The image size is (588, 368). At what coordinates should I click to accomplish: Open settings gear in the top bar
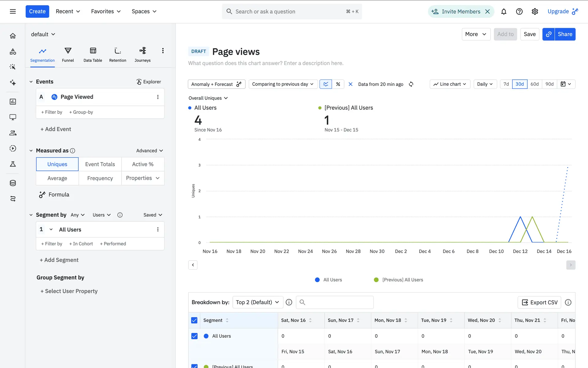click(535, 12)
